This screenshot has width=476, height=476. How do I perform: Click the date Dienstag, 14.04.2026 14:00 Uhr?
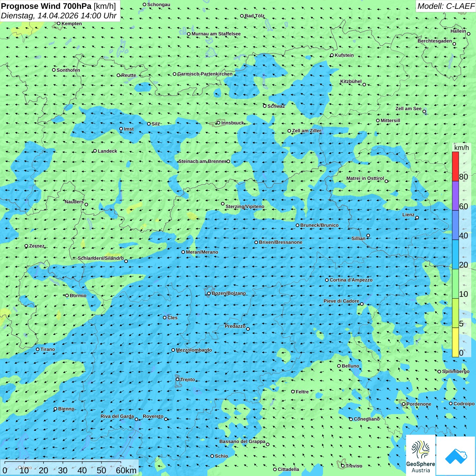(x=59, y=16)
